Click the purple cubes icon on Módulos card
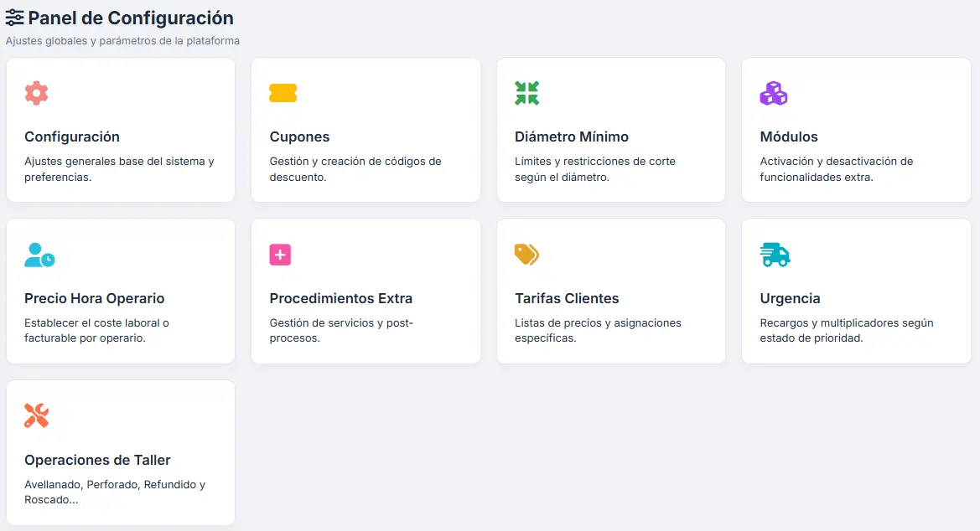980x531 pixels. pyautogui.click(x=773, y=93)
